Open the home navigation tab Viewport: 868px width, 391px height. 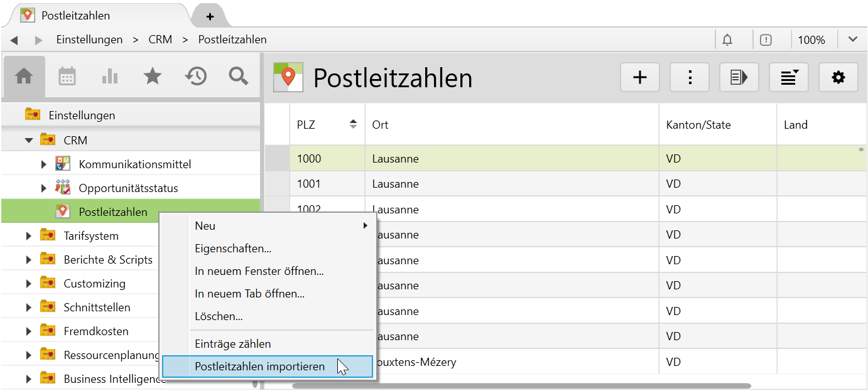click(24, 77)
